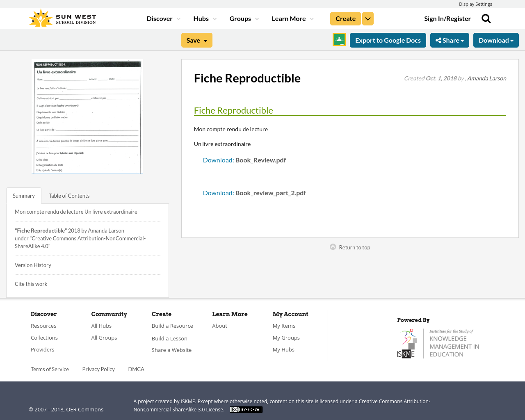Download Book_Review.pdf
The height and width of the screenshot is (420, 525).
(x=218, y=159)
